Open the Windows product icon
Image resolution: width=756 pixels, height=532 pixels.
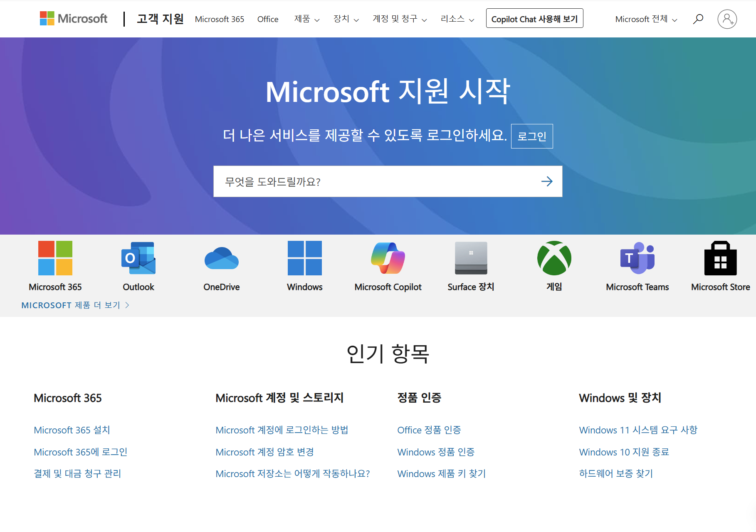(305, 258)
